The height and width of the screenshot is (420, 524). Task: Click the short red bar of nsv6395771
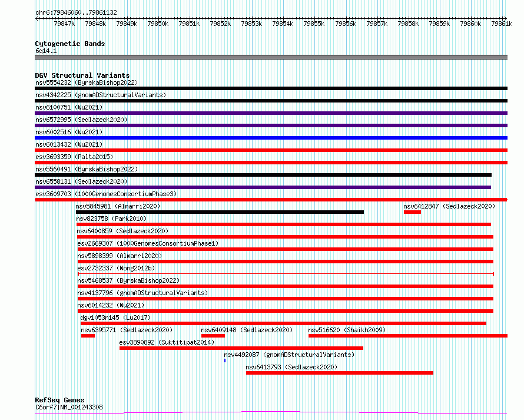(x=88, y=336)
